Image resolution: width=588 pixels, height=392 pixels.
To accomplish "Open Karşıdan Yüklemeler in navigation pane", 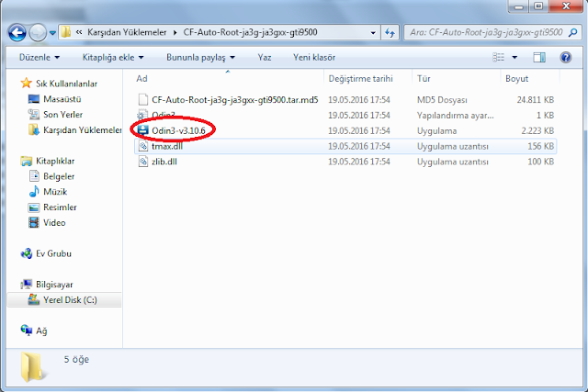I will tap(83, 130).
